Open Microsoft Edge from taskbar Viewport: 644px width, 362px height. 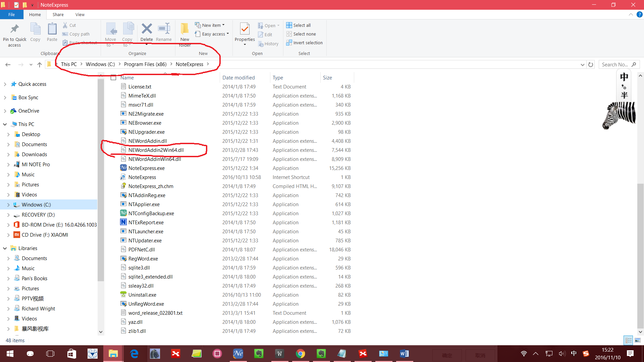click(x=134, y=354)
